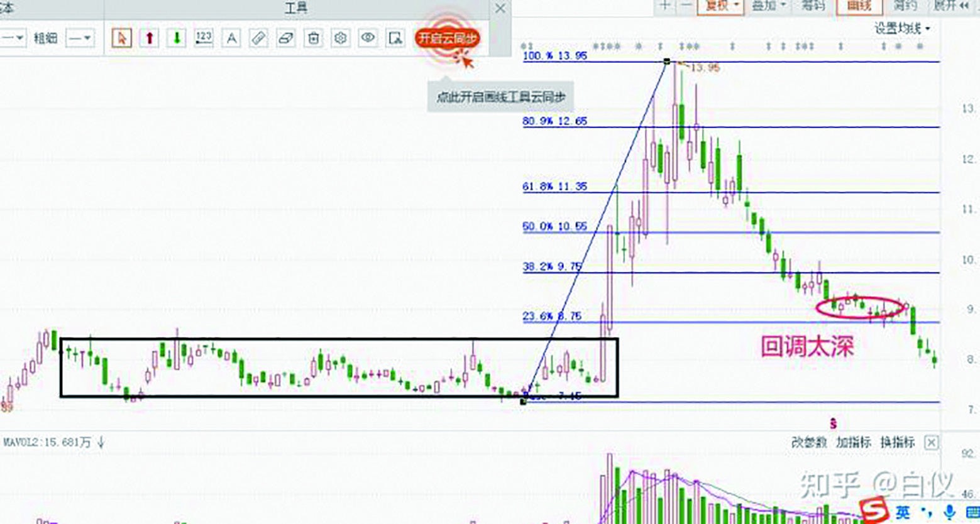Expand the 复权 dropdown
The height and width of the screenshot is (524, 980).
pyautogui.click(x=720, y=6)
